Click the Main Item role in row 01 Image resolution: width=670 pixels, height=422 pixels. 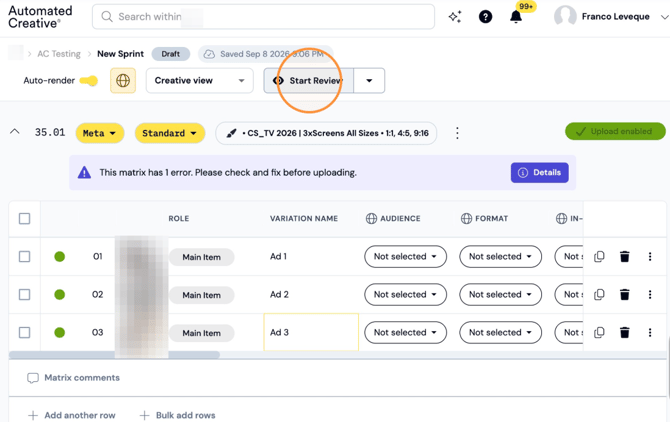point(201,257)
